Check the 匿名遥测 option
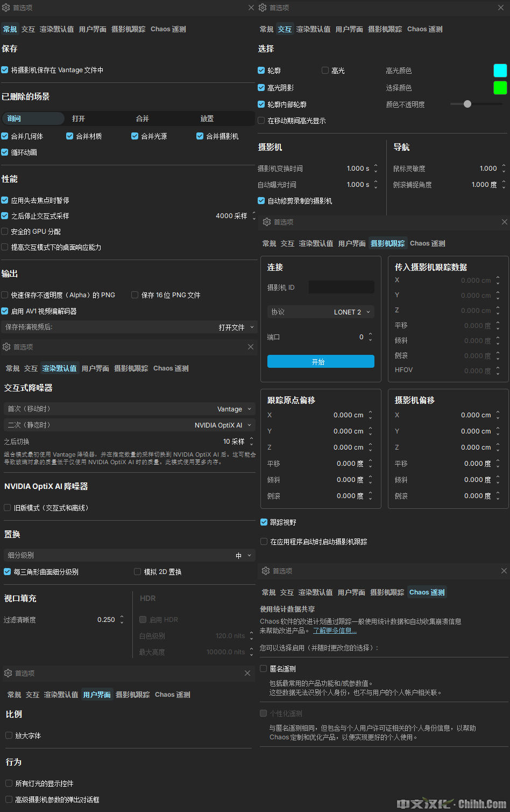The image size is (510, 812). click(x=264, y=669)
